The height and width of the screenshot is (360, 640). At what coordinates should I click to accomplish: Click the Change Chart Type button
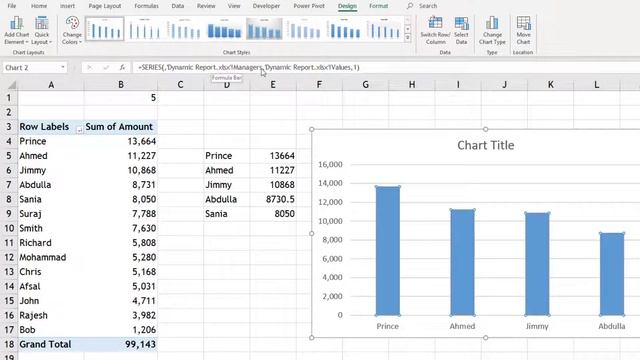point(492,30)
